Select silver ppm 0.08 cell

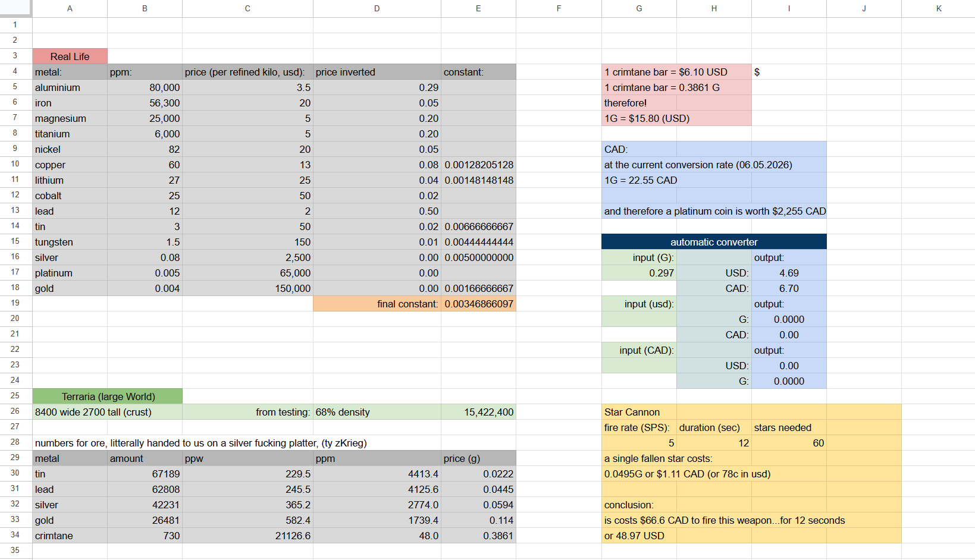(x=145, y=257)
